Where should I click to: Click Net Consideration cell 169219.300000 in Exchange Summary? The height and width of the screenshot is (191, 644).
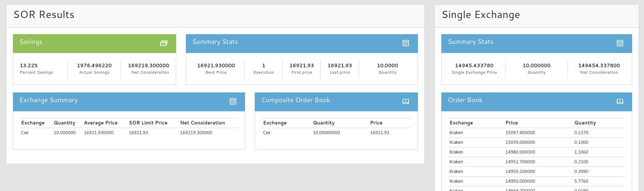[196, 133]
